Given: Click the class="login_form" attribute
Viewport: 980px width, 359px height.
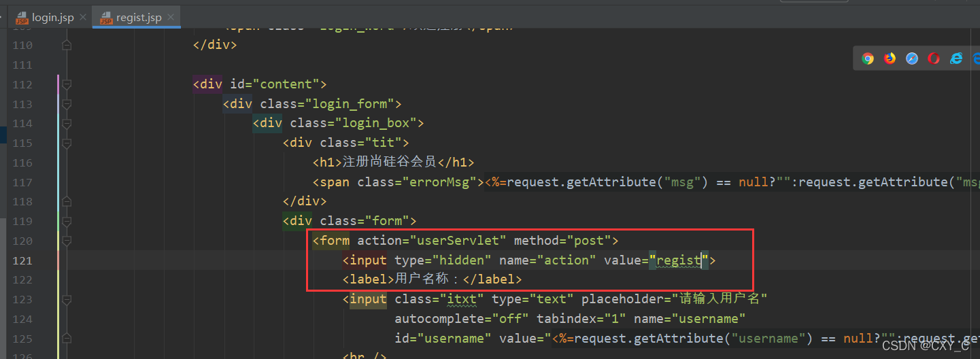Looking at the screenshot, I should click(327, 104).
